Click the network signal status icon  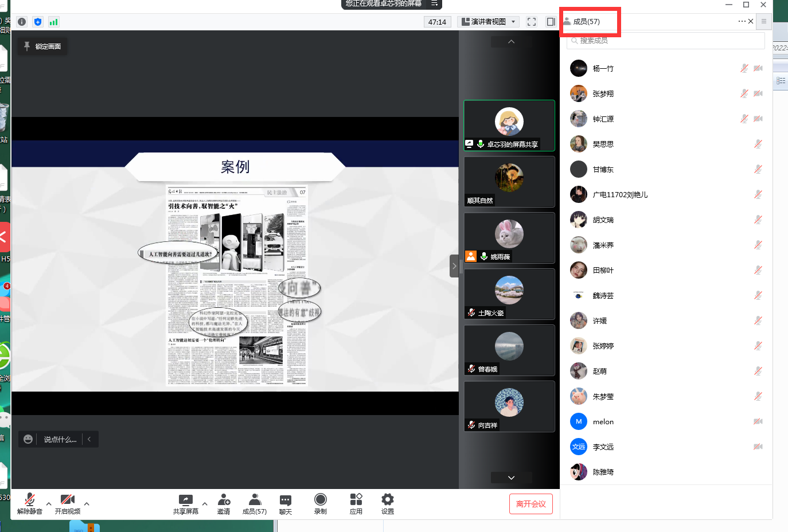[54, 22]
